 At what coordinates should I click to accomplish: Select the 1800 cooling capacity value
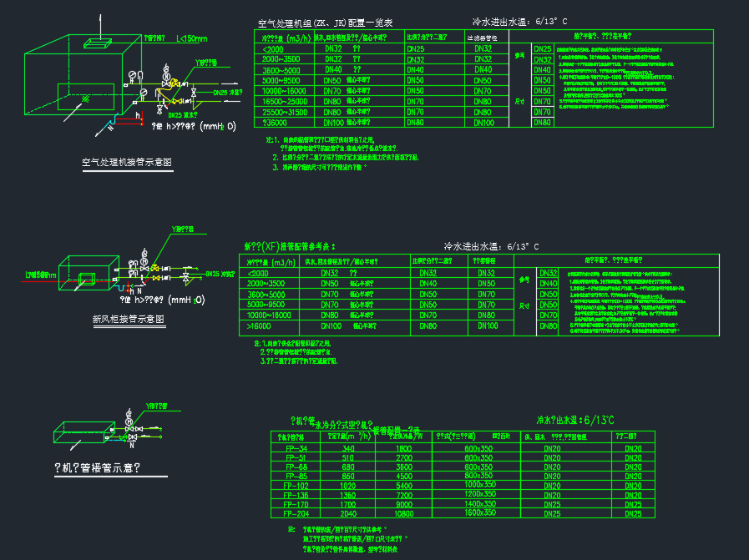tap(403, 448)
